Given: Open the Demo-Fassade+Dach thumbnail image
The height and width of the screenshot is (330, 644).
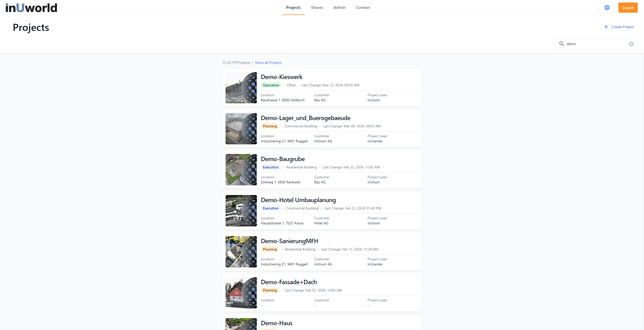Looking at the screenshot, I should (x=241, y=293).
